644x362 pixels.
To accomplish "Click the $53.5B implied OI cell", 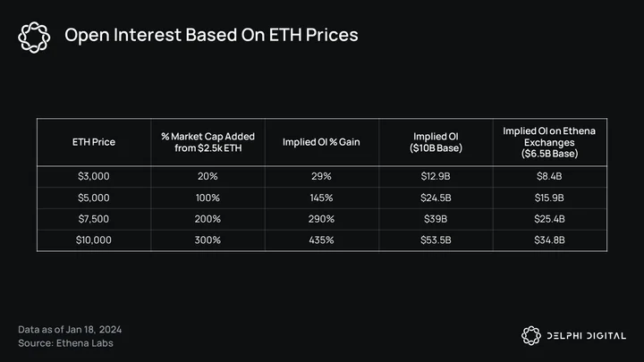I will pyautogui.click(x=436, y=240).
